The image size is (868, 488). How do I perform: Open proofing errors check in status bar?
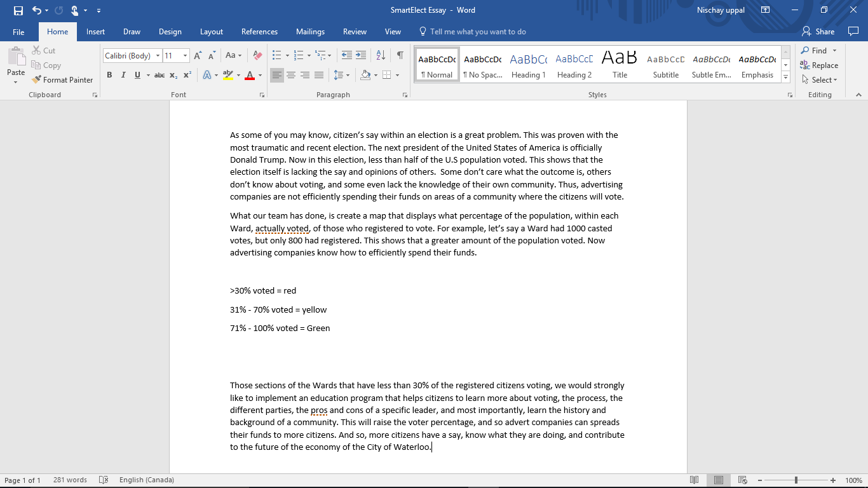click(x=104, y=480)
